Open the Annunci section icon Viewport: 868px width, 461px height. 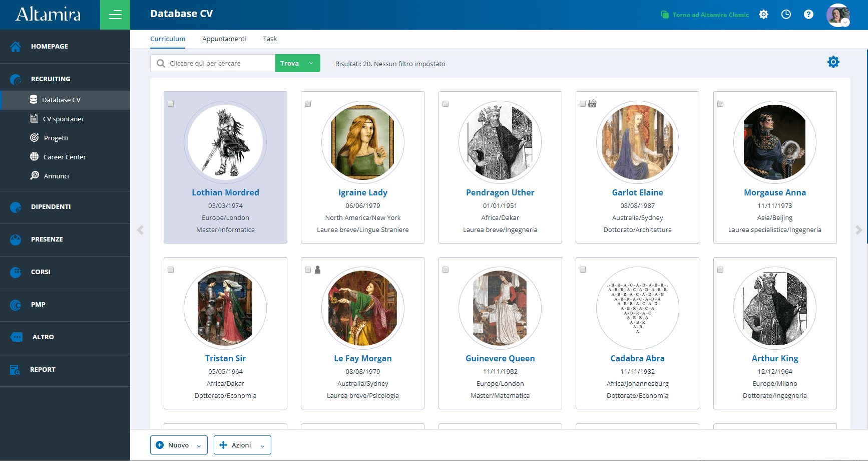point(34,176)
